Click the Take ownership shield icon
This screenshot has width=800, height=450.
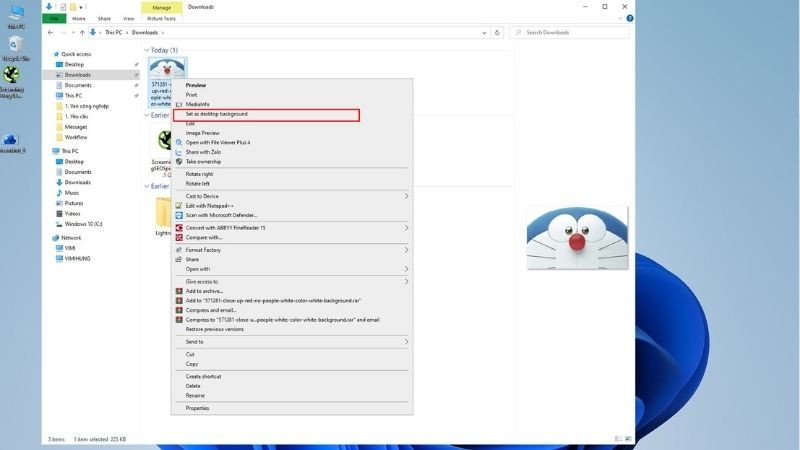point(179,161)
